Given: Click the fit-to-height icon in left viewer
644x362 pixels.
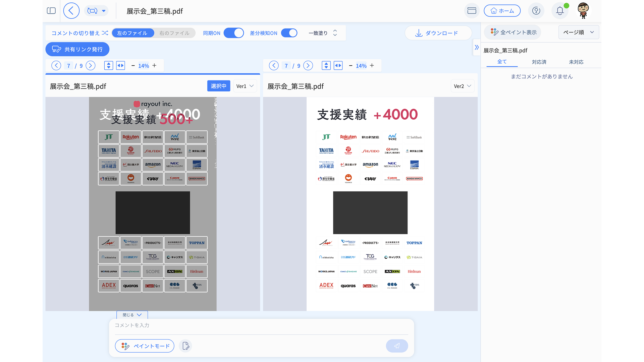Looking at the screenshot, I should click(108, 66).
